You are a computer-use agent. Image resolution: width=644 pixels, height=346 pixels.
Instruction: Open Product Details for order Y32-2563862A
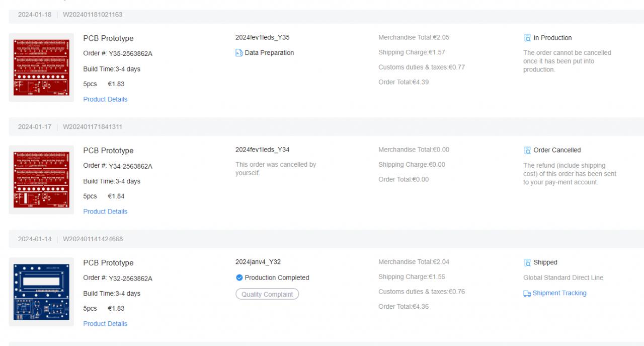click(x=105, y=324)
